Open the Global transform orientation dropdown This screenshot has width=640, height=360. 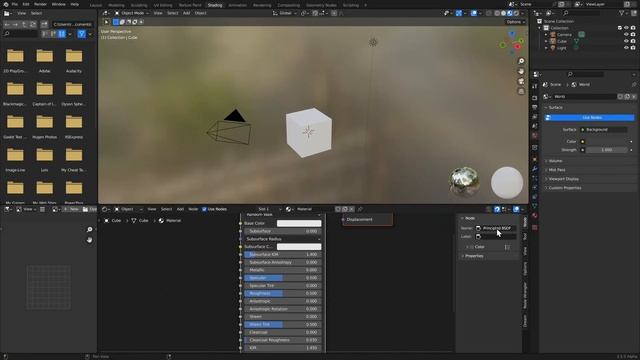(285, 13)
